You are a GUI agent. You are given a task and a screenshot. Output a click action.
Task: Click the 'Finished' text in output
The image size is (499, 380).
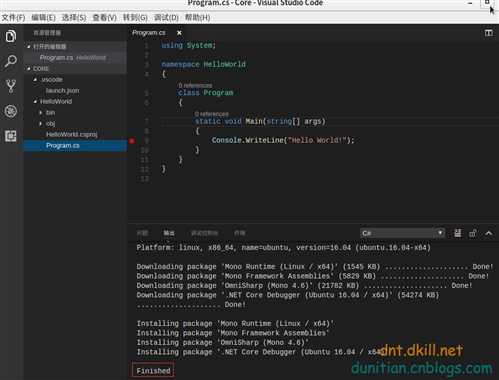click(x=153, y=371)
